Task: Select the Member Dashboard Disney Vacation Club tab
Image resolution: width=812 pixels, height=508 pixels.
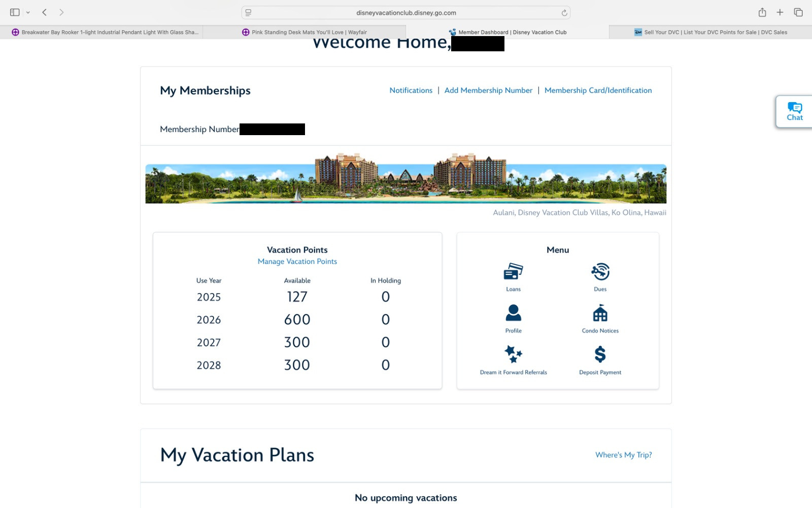Action: coord(507,32)
